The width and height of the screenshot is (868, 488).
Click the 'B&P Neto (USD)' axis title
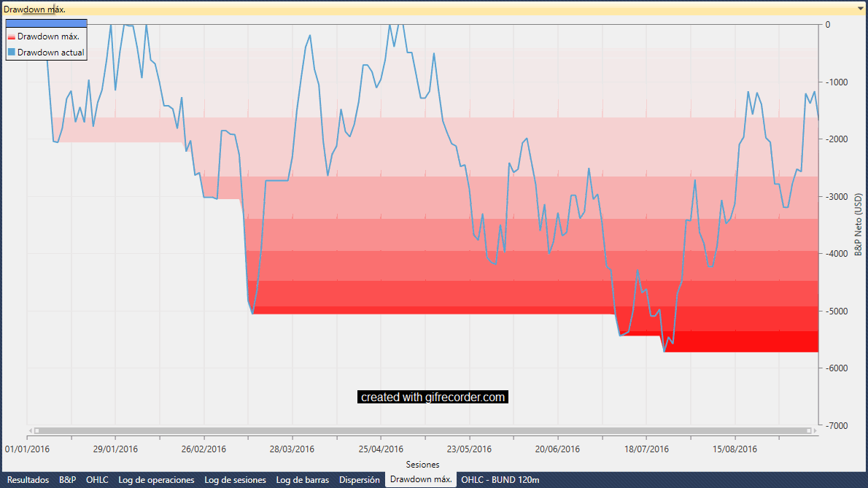coord(858,224)
